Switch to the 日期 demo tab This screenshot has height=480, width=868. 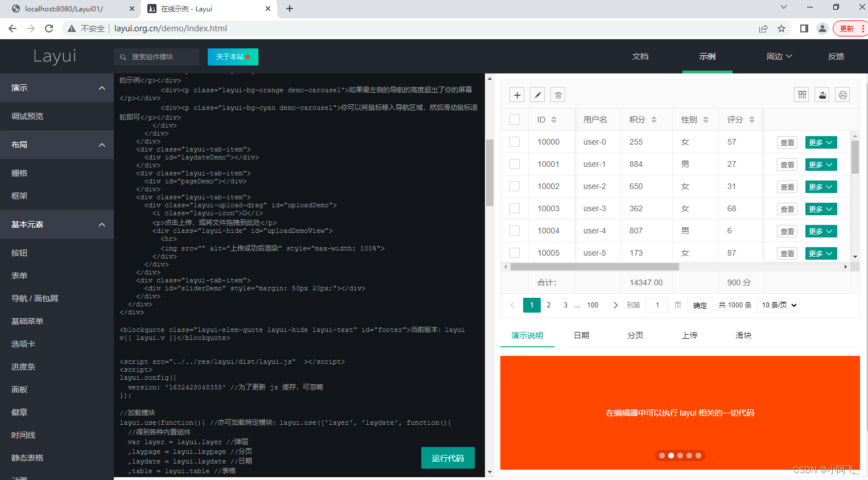[x=581, y=335]
